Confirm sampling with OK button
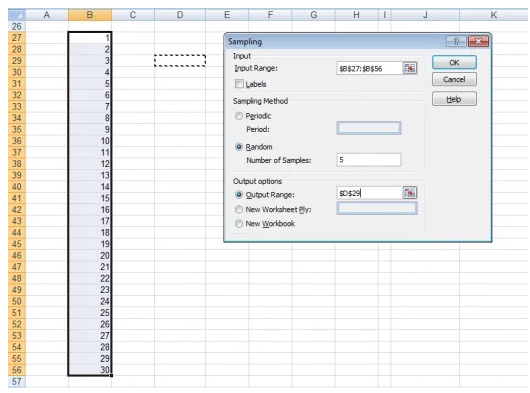 pyautogui.click(x=454, y=63)
